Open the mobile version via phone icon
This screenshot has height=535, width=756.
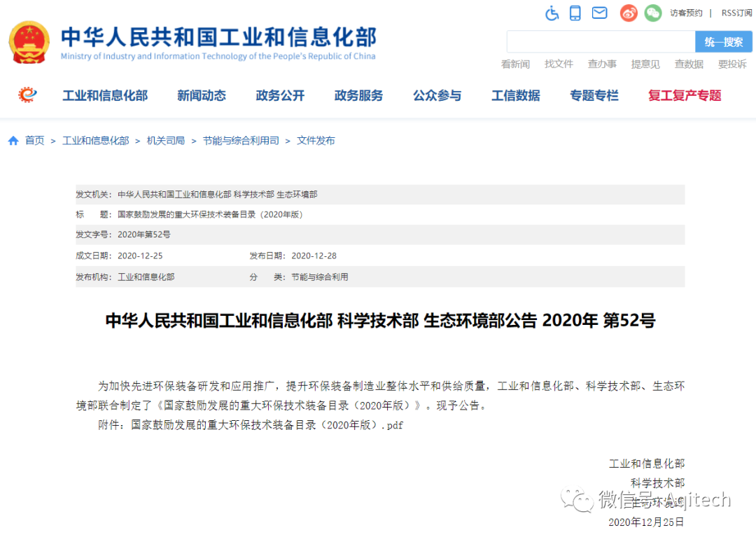point(575,13)
